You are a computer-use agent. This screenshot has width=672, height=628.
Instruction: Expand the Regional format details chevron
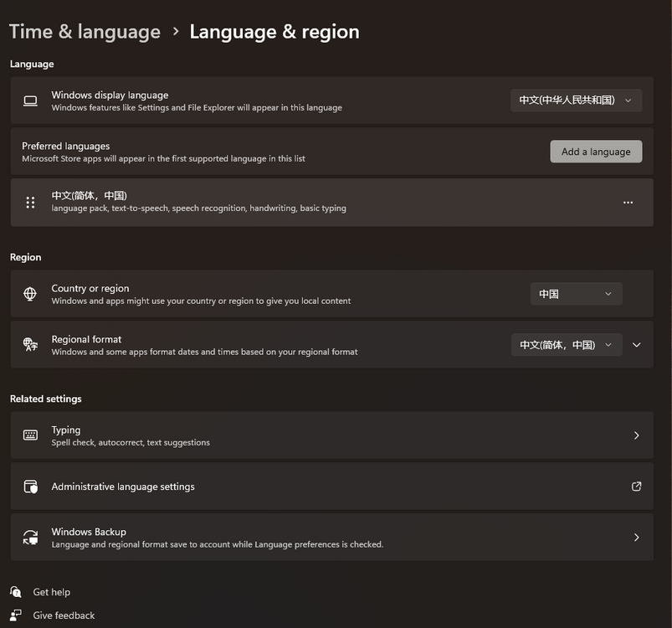click(x=637, y=345)
